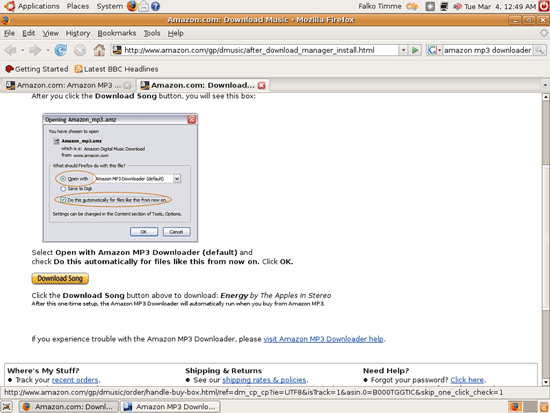Open the File menu
This screenshot has width=550, height=413.
tap(9, 33)
